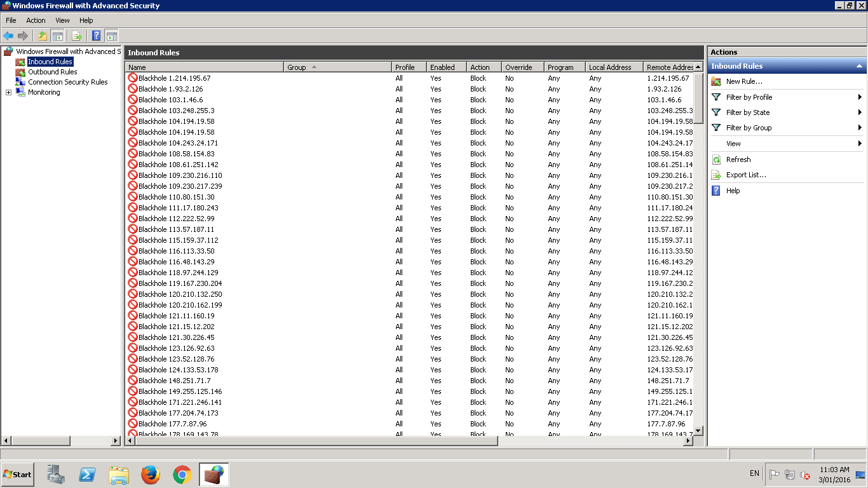Open Firefox from the taskbar
The image size is (868, 488).
click(151, 474)
